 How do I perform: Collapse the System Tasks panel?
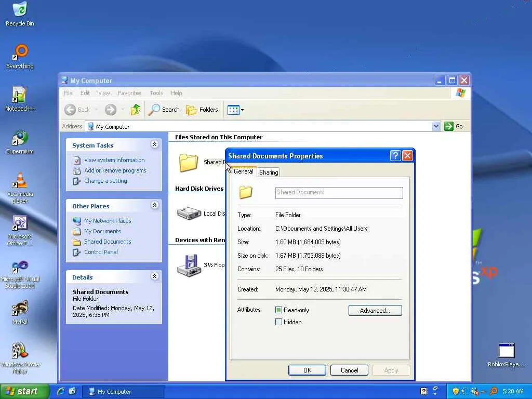(x=154, y=144)
